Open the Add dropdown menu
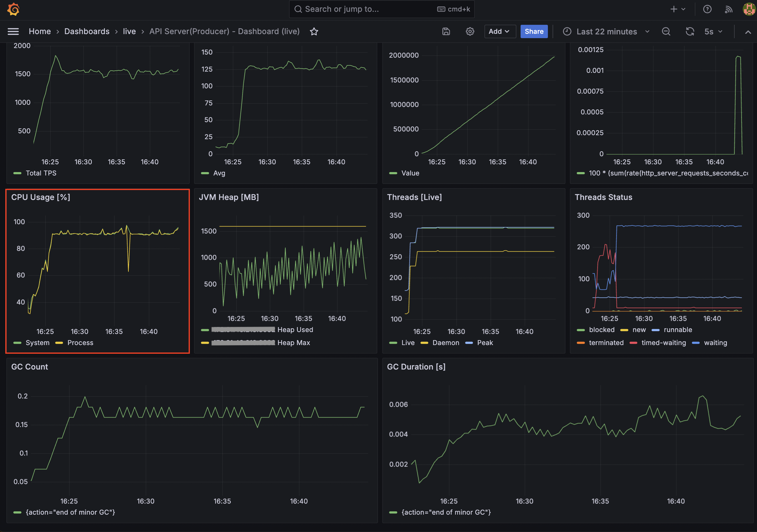 499,32
